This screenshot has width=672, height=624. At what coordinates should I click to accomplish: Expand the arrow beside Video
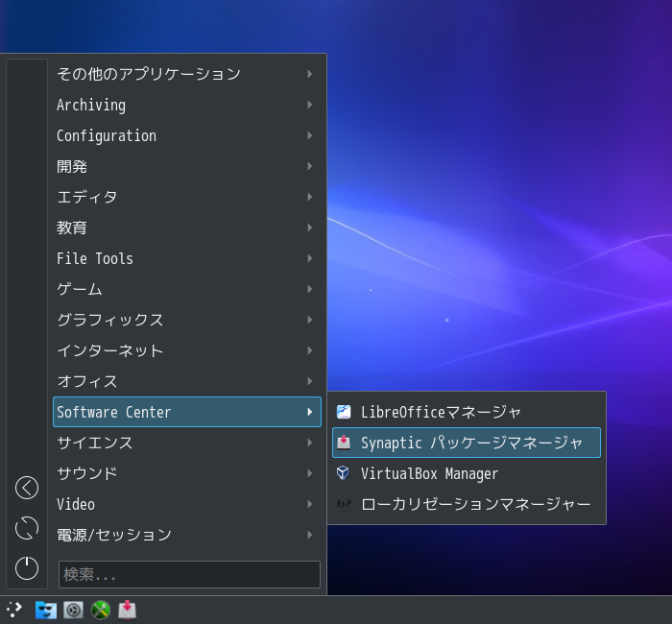point(310,504)
